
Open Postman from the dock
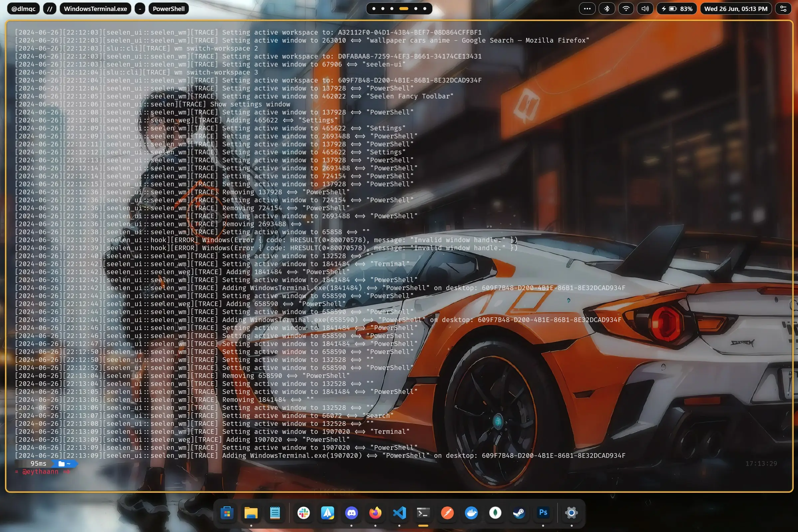pos(447,513)
